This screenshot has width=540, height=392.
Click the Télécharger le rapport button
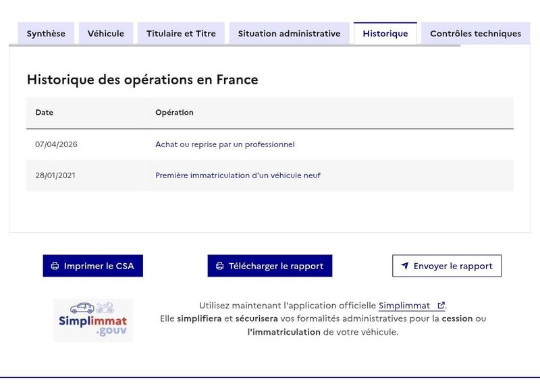click(x=270, y=266)
